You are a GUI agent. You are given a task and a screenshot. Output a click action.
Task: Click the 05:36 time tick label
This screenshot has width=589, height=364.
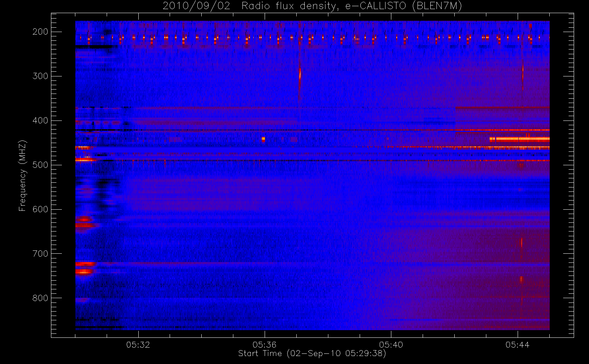(264, 345)
